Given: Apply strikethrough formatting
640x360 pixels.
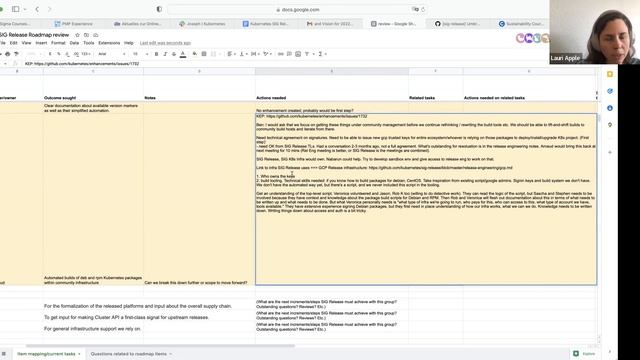Looking at the screenshot, I should (x=174, y=54).
